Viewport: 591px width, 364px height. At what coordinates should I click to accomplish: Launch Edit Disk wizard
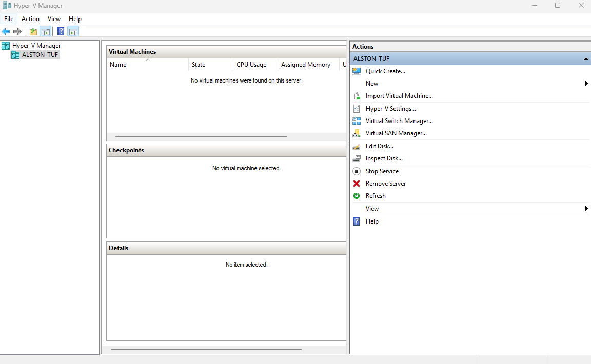point(380,146)
